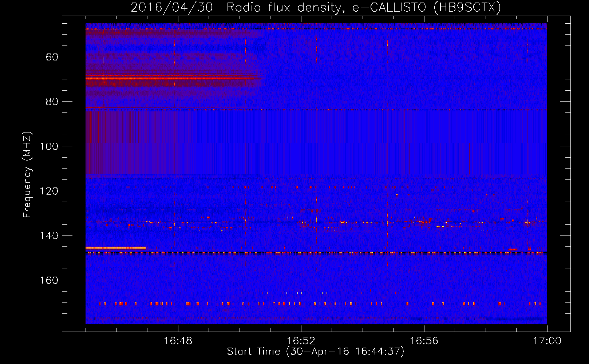The width and height of the screenshot is (589, 364).
Task: Click the Start Time axis caption
Action: click(316, 352)
